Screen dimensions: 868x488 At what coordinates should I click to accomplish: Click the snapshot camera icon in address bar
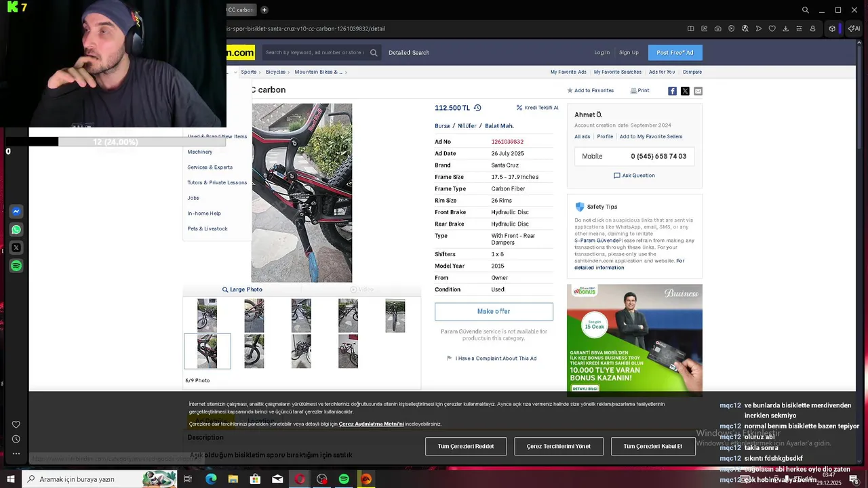coord(718,28)
